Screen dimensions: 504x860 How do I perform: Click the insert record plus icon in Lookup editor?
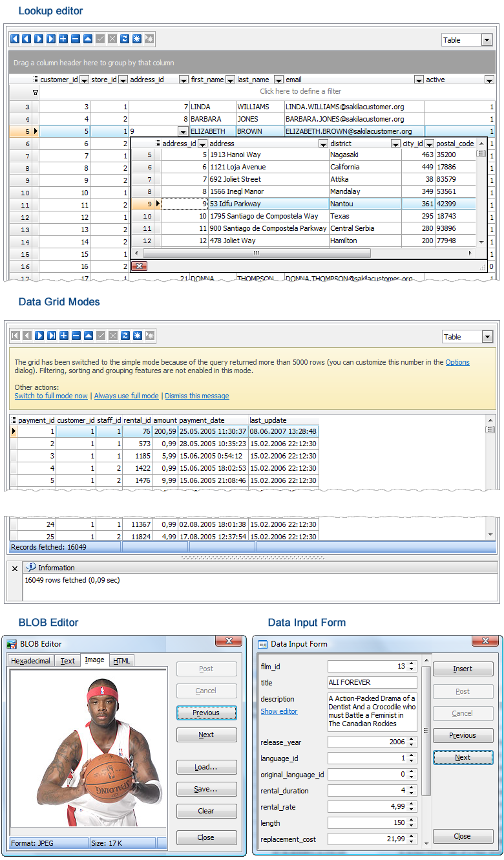coord(63,39)
